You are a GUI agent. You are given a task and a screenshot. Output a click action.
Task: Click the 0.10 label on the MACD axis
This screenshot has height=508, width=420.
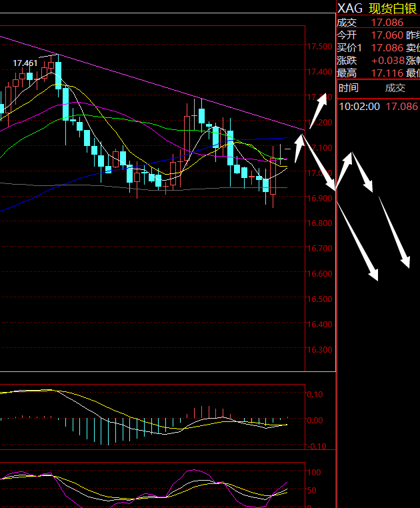(315, 395)
